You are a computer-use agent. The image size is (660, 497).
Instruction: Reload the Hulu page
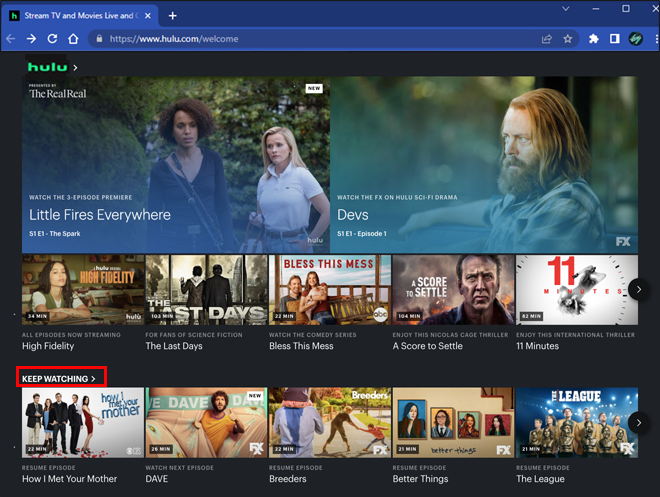coord(52,39)
